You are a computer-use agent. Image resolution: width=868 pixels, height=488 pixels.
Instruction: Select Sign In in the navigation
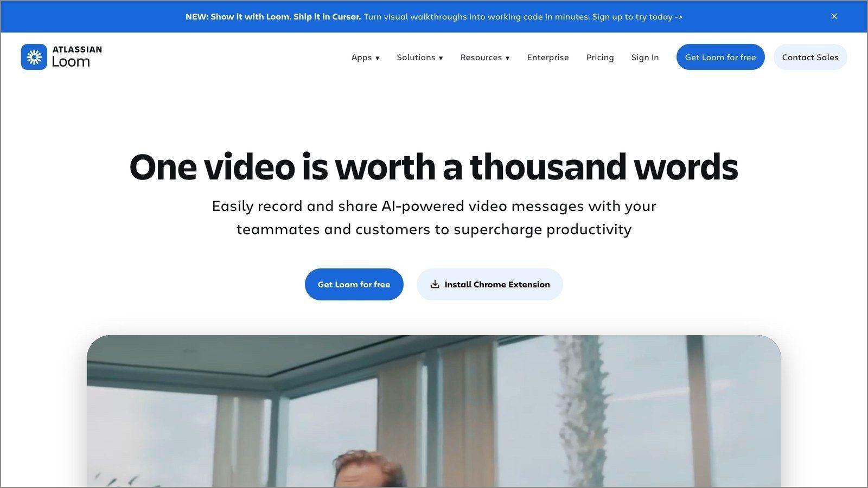pyautogui.click(x=645, y=57)
